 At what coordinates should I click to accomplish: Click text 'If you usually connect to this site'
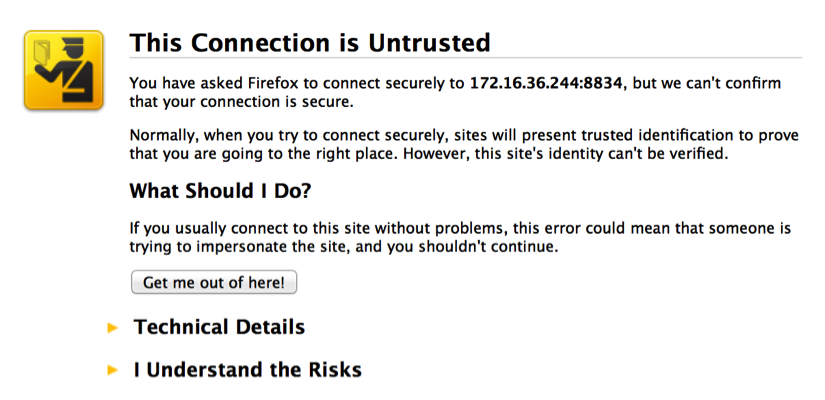[250, 228]
